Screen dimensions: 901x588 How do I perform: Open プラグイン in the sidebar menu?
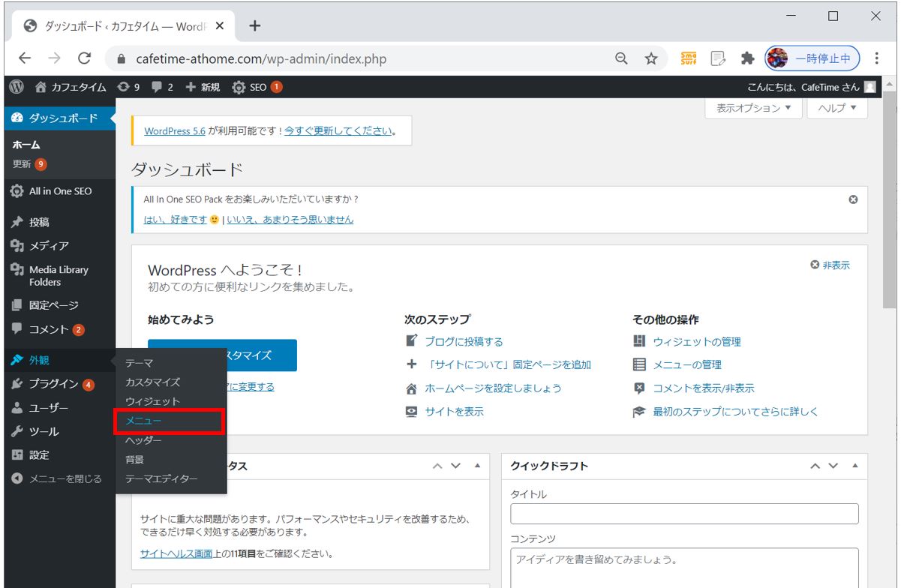coord(54,384)
